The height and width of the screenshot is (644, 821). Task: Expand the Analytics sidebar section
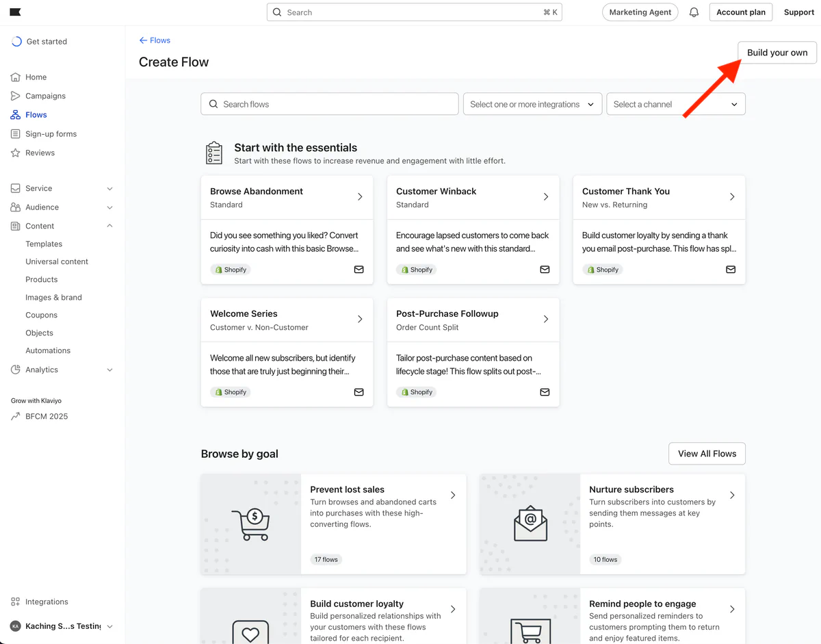point(110,370)
